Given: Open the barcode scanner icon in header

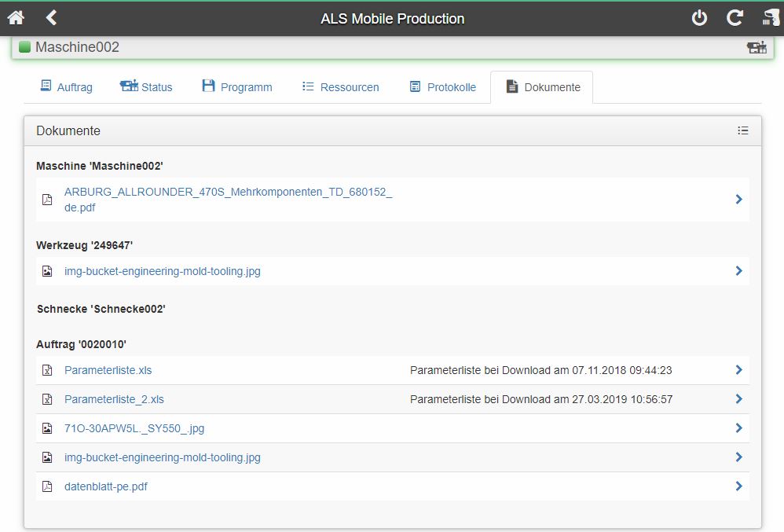Looking at the screenshot, I should 771,18.
